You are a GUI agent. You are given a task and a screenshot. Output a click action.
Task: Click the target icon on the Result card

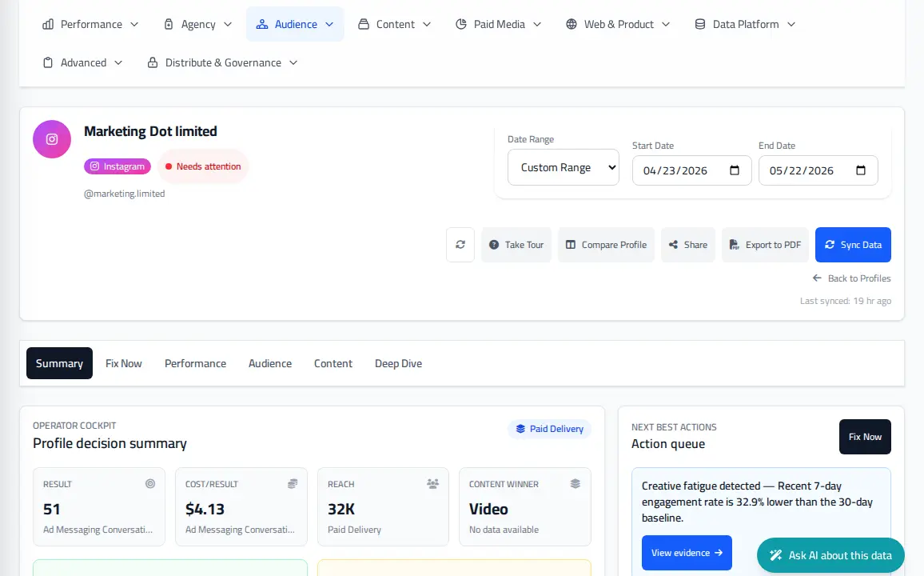pyautogui.click(x=150, y=483)
